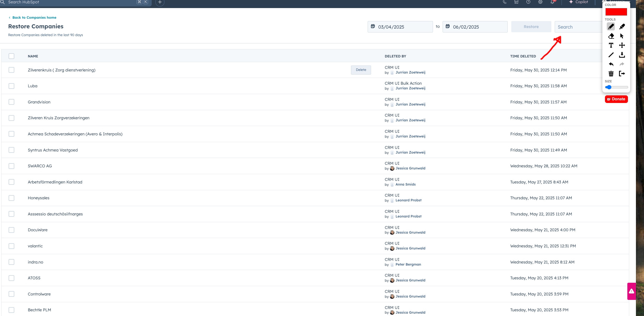Delete the Zilverenkruis company permanently
The image size is (644, 316).
coord(361,70)
